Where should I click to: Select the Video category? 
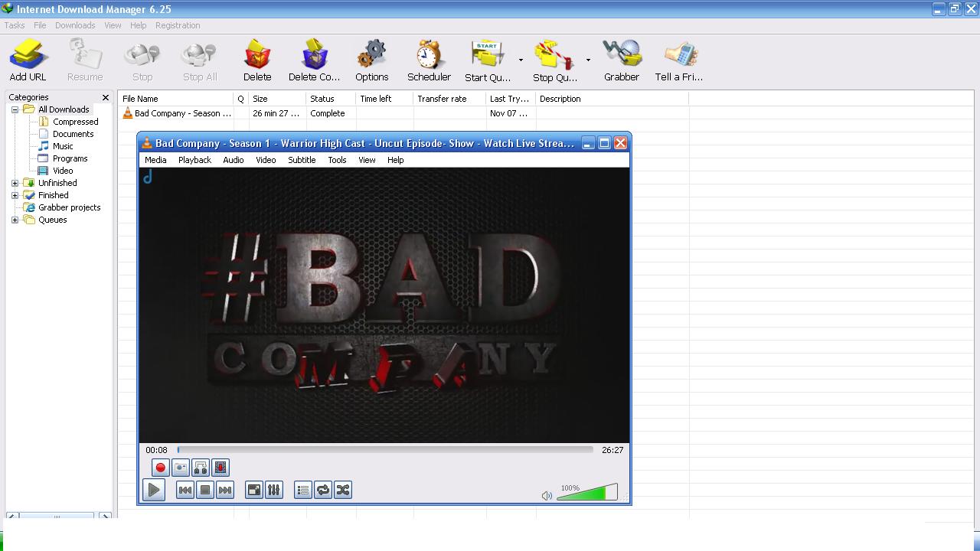click(x=63, y=171)
